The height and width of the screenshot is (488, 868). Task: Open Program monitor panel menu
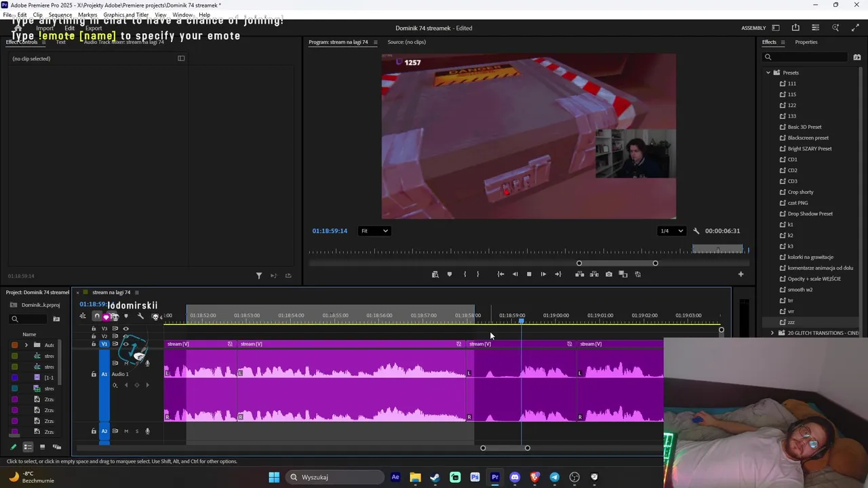coord(376,42)
